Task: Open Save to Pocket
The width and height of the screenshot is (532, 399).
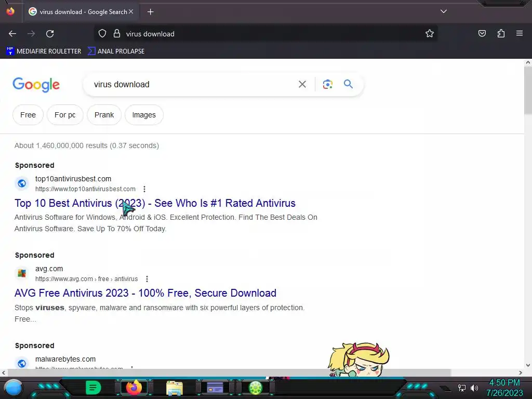Action: pyautogui.click(x=482, y=34)
